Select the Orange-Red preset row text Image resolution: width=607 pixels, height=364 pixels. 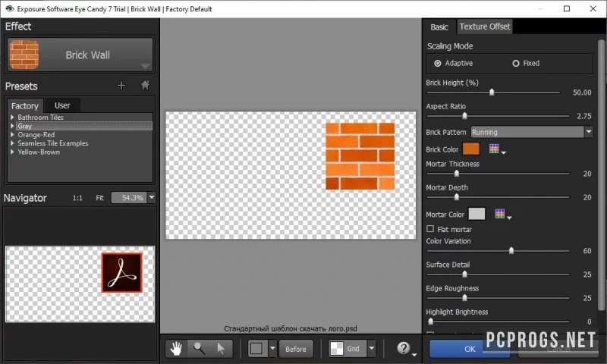(x=36, y=135)
